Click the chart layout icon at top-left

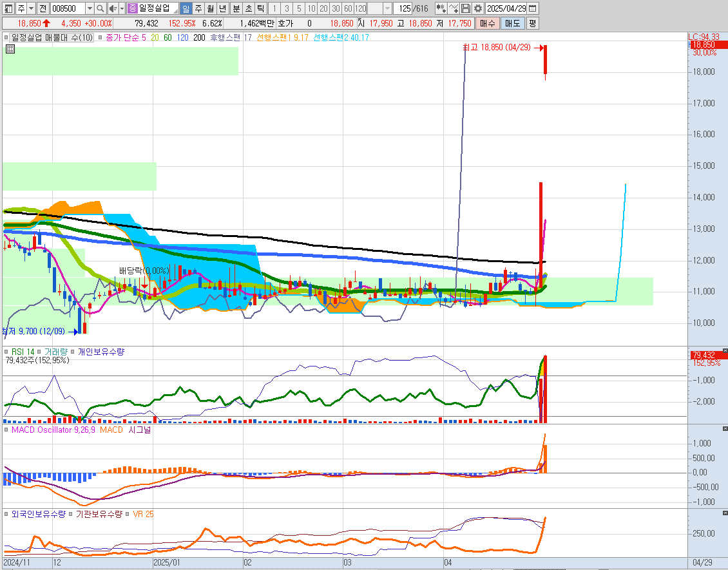[8, 8]
